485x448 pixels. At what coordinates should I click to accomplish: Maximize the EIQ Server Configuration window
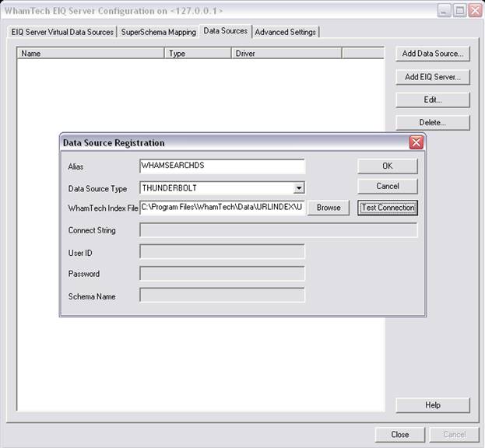(x=459, y=11)
